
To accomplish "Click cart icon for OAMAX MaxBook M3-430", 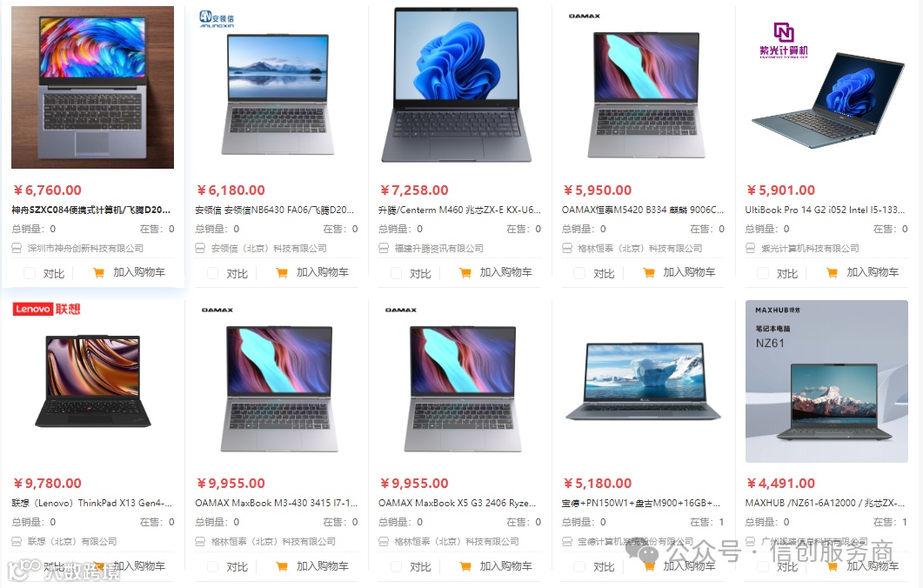I will coord(282,566).
